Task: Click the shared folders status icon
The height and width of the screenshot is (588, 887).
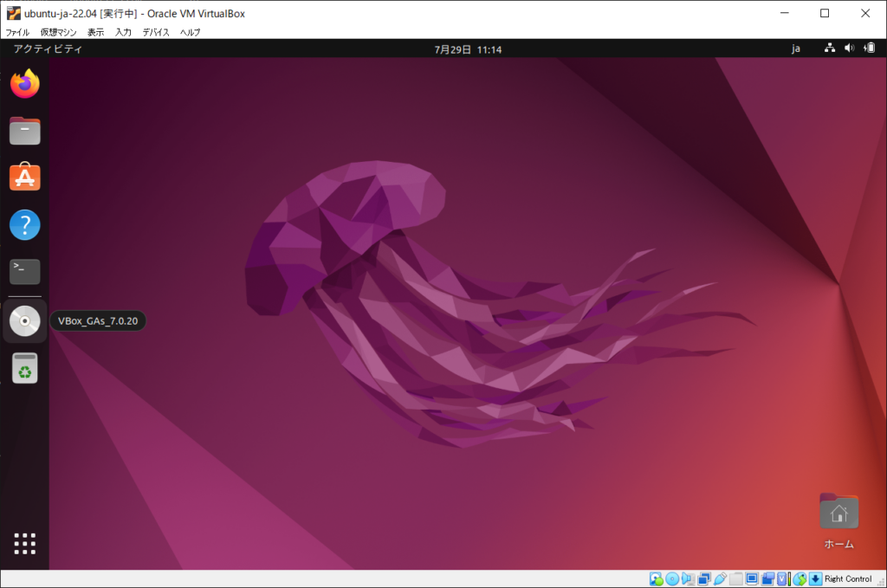Action: pyautogui.click(x=736, y=578)
